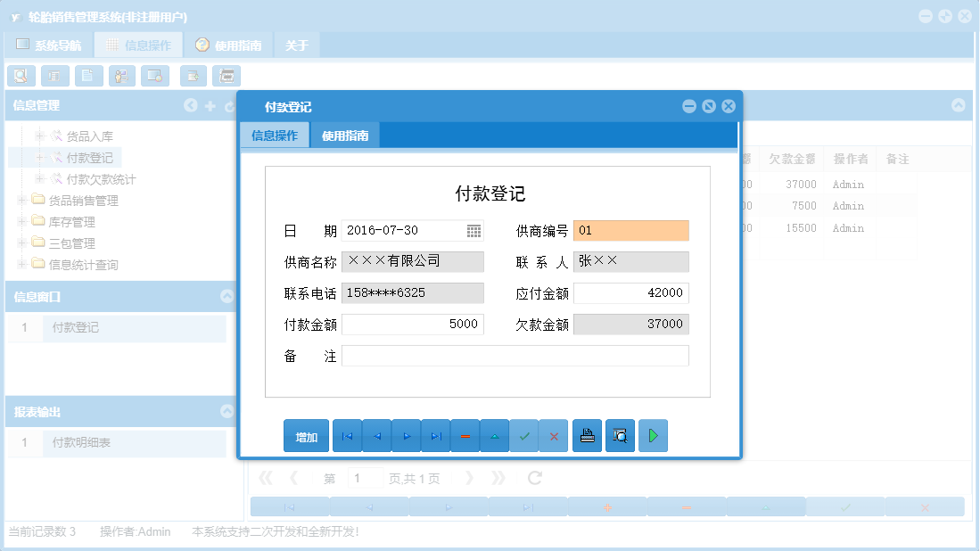Jump to the first record
Image resolution: width=980 pixels, height=551 pixels.
tap(347, 436)
